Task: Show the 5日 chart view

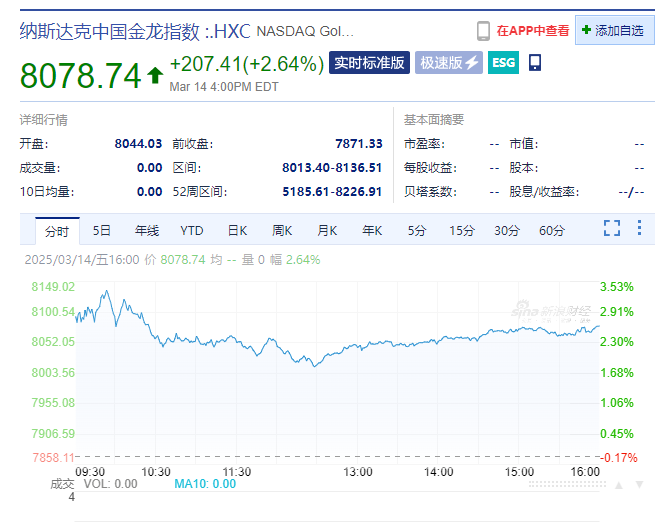Action: (101, 231)
